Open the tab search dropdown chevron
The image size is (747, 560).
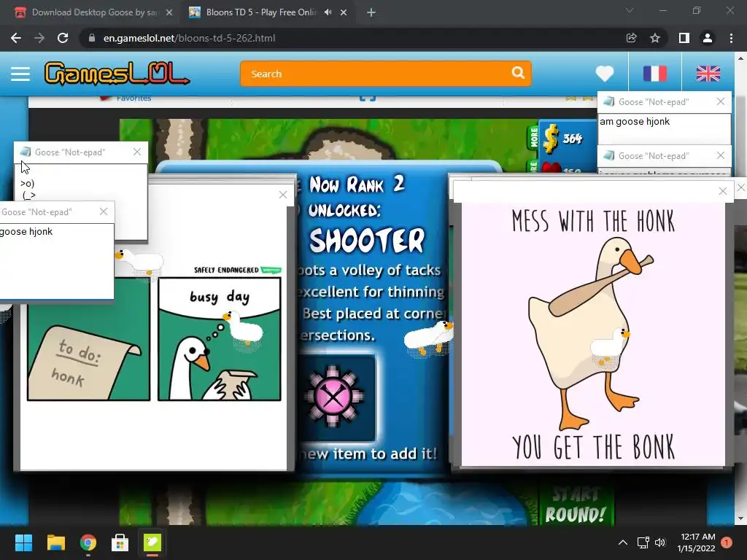630,10
